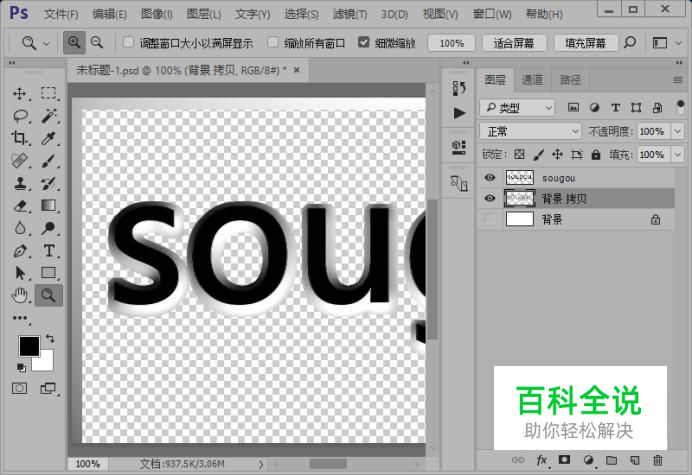Select the Magic Wand tool
This screenshot has height=475, width=692.
point(49,116)
